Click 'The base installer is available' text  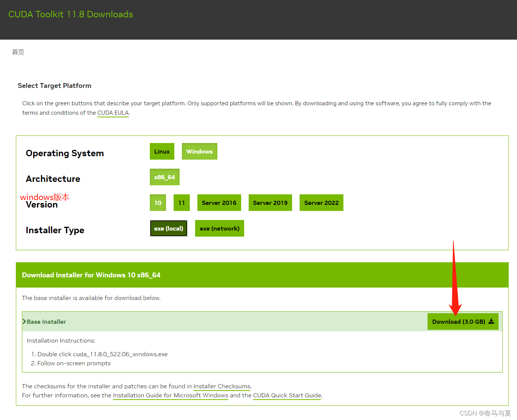(x=91, y=298)
